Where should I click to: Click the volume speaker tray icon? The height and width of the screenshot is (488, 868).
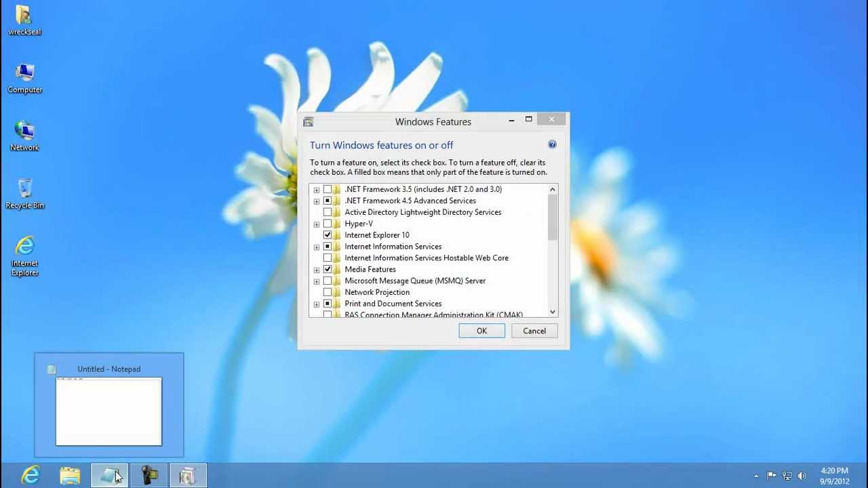coord(802,476)
